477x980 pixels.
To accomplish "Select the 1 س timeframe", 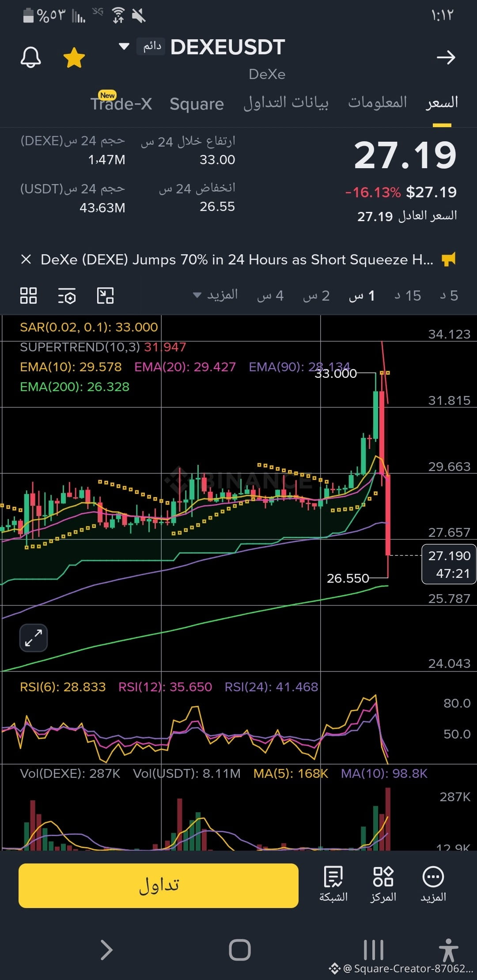I will [x=362, y=296].
